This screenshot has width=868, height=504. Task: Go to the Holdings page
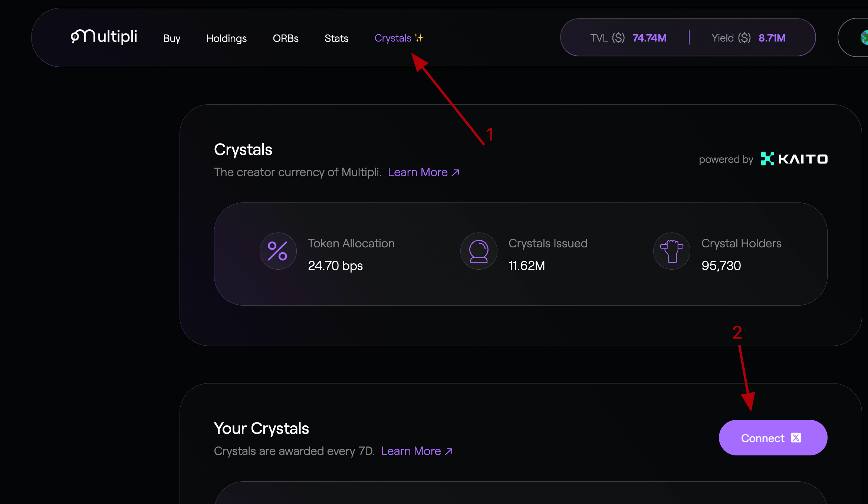pos(226,38)
